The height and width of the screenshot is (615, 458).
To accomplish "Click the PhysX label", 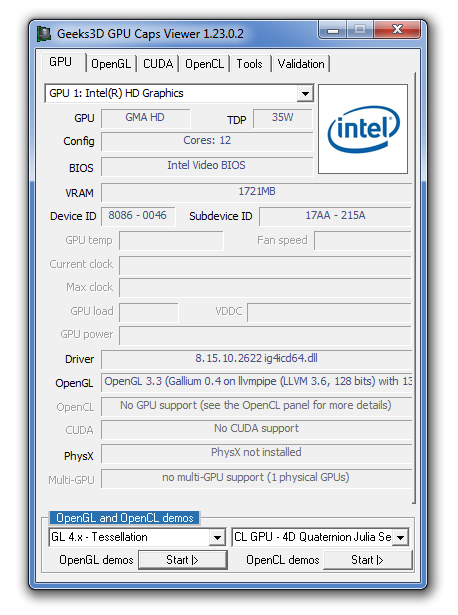I will 79,456.
